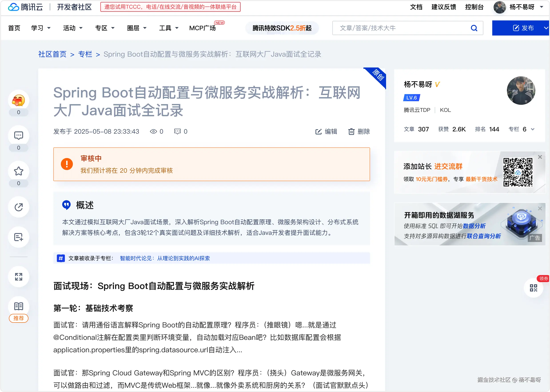Click the search magnifier icon
Viewport: 550px width, 392px height.
coord(474,28)
